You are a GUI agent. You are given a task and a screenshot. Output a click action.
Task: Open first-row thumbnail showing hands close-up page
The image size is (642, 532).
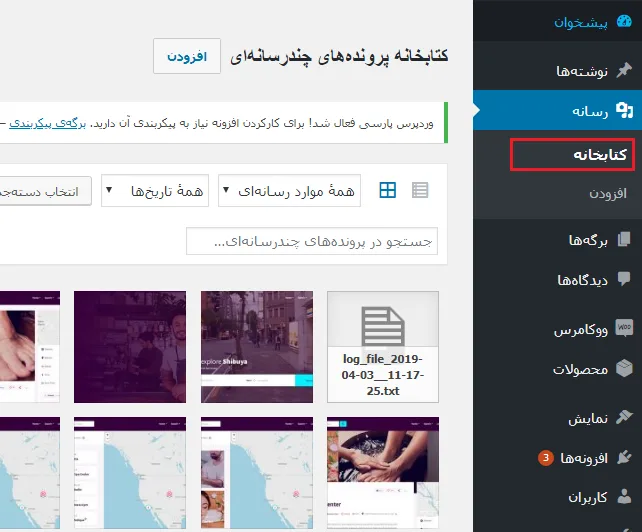pyautogui.click(x=30, y=347)
